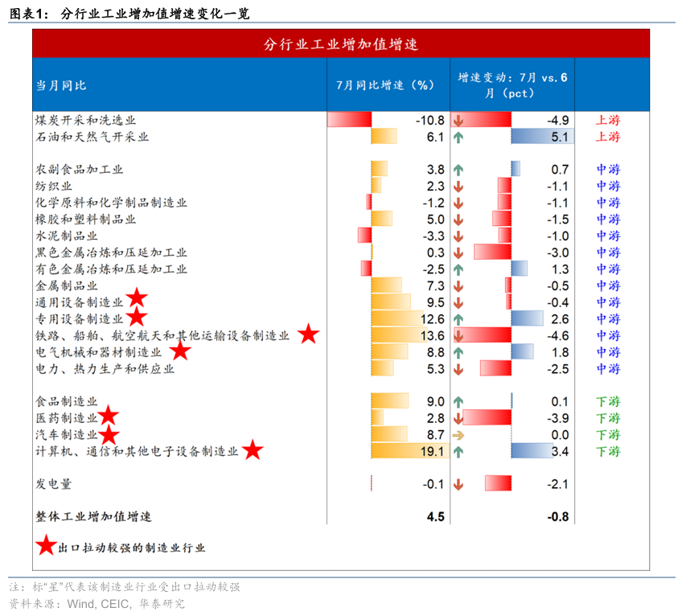Click the orange growth bar in the 19.1 row
682x616 pixels.
click(410, 451)
